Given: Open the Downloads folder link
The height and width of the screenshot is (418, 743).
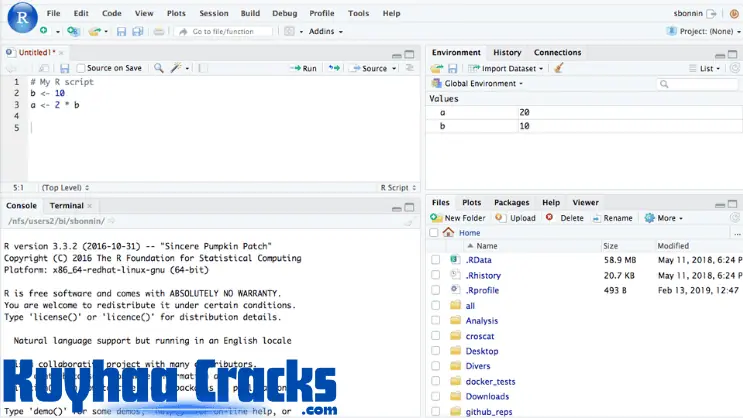Looking at the screenshot, I should click(487, 396).
